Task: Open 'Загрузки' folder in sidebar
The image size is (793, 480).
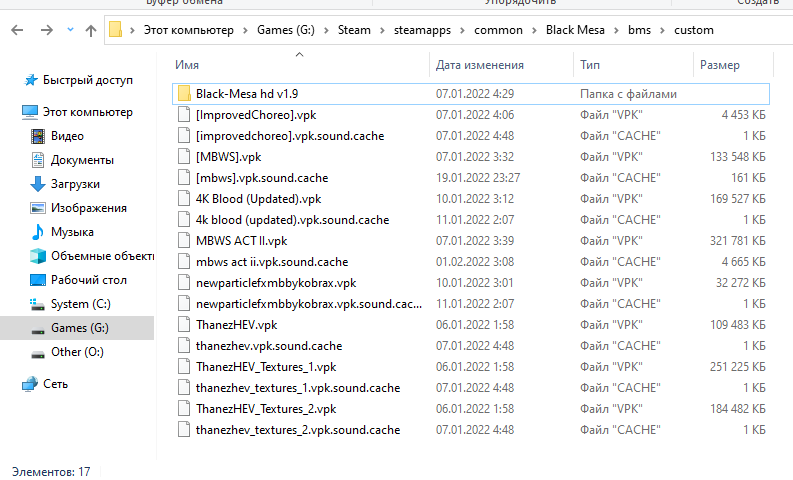Action: 75,184
